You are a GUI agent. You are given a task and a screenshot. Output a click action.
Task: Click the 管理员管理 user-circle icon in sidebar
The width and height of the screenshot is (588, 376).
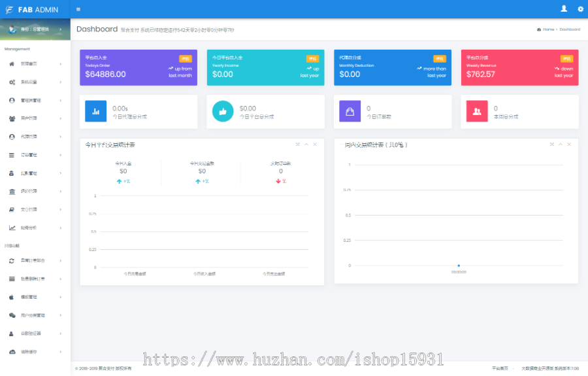(x=12, y=100)
